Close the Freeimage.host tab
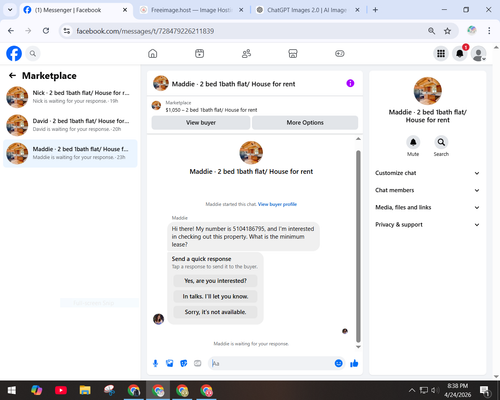The width and height of the screenshot is (500, 400). pos(241,10)
